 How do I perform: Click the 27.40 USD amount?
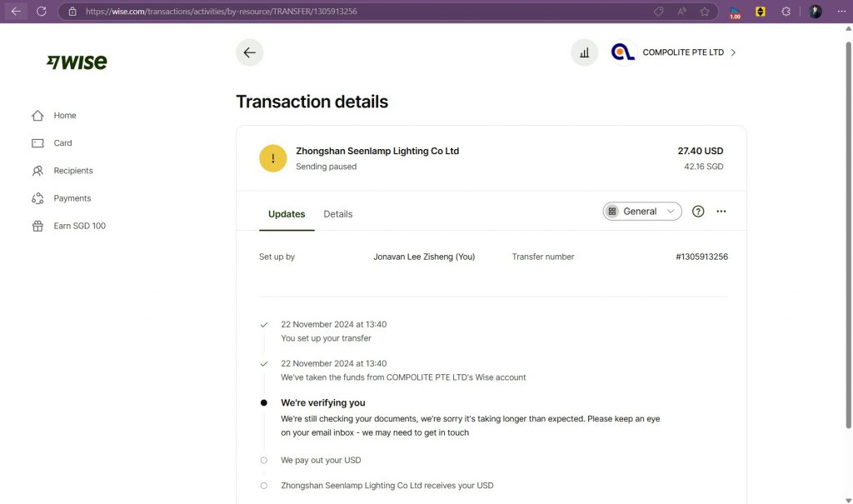[700, 151]
